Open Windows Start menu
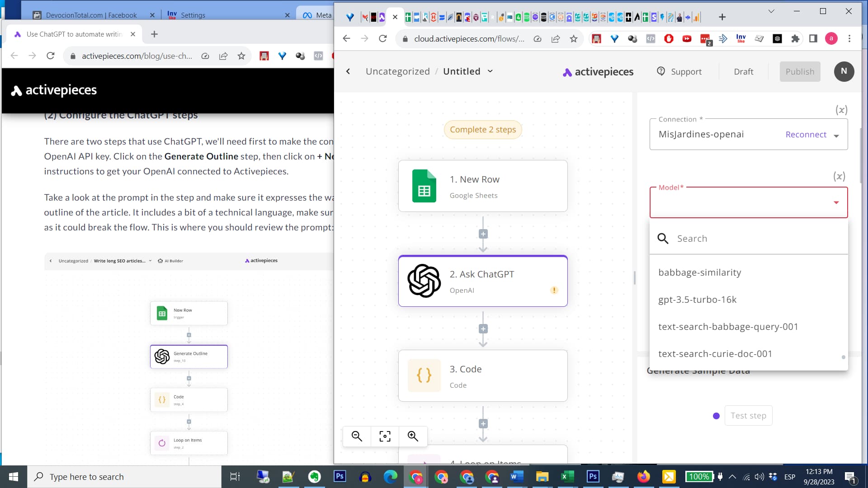The width and height of the screenshot is (868, 488). [14, 477]
